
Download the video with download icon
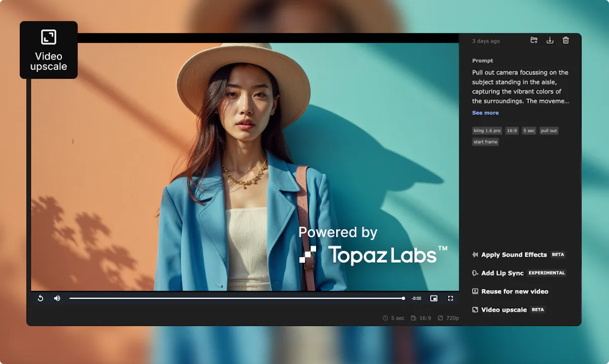point(550,41)
